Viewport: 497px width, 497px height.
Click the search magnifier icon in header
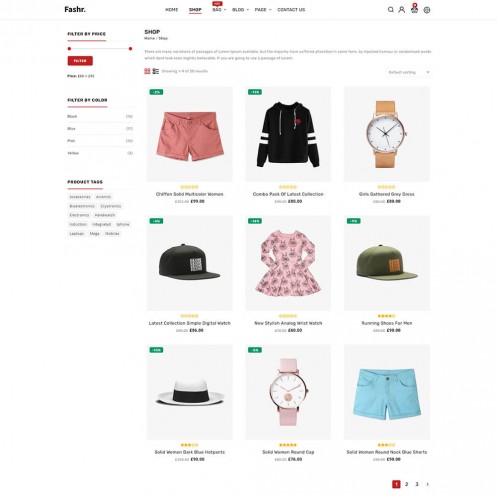[391, 10]
